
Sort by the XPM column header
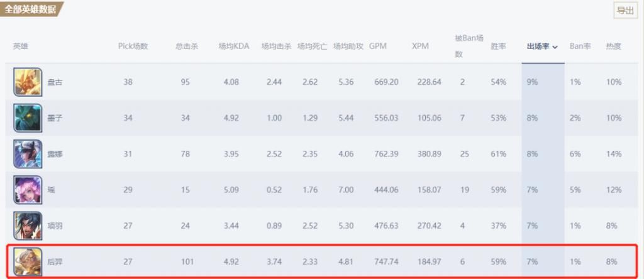click(420, 46)
